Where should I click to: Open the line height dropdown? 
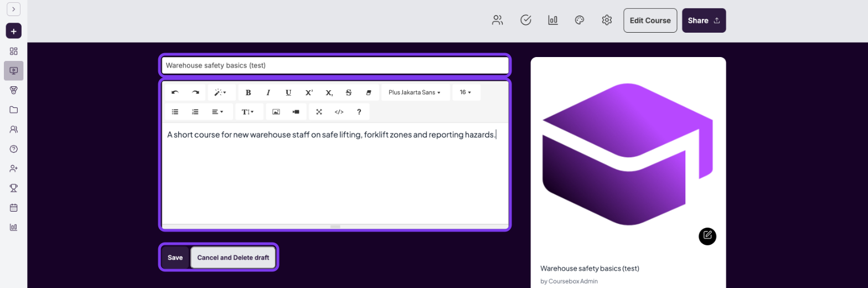coord(248,112)
